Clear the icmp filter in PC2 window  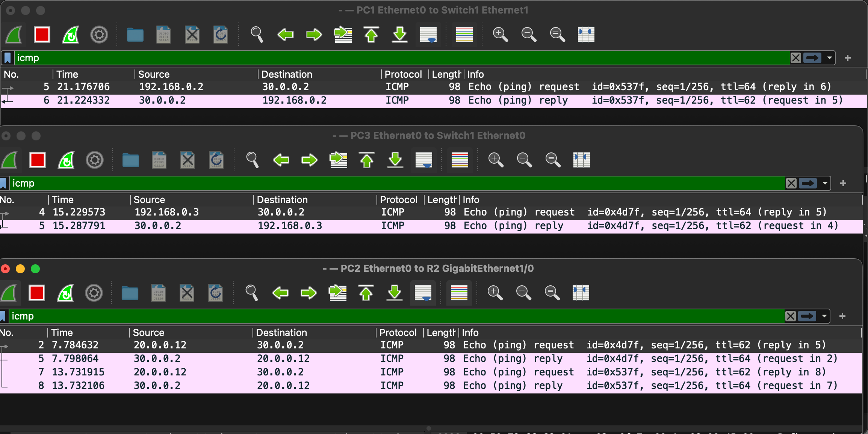pyautogui.click(x=791, y=316)
